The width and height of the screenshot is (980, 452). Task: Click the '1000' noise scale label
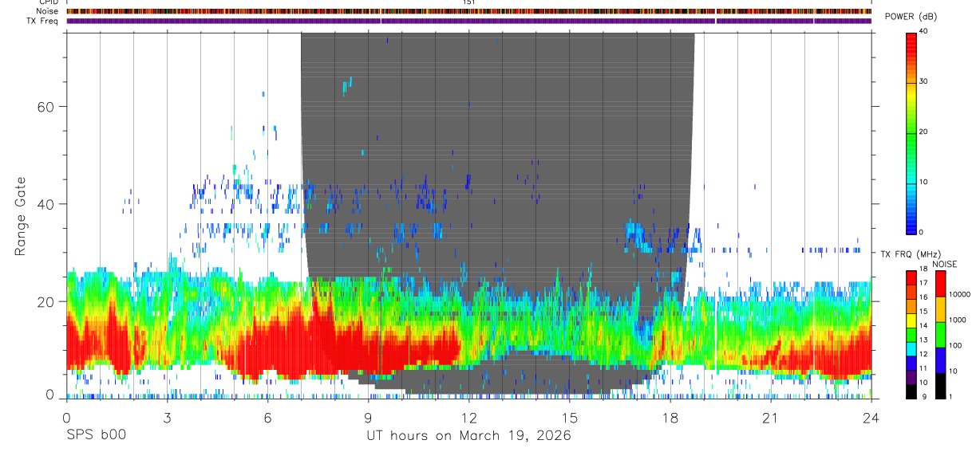pyautogui.click(x=956, y=320)
